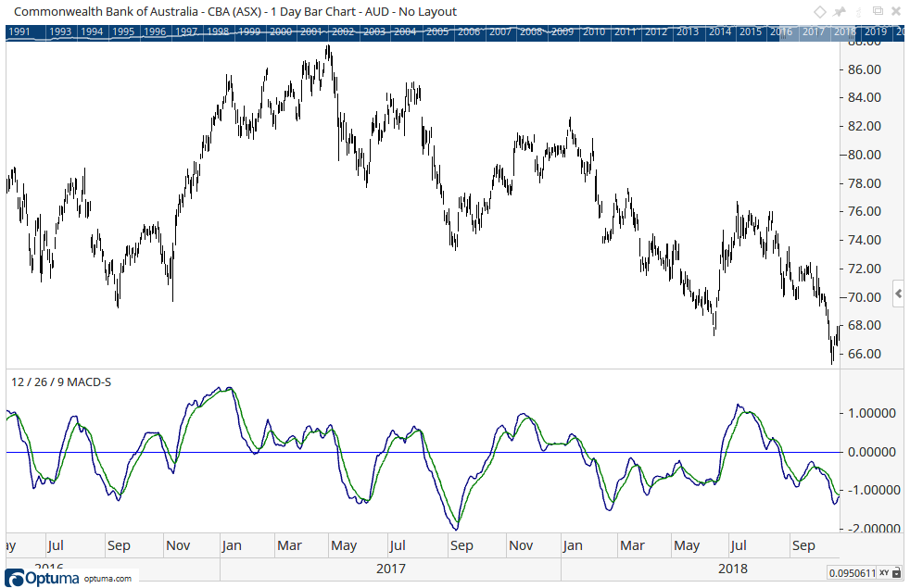Jump to 2012 in the year overview strip
The image size is (910, 588).
click(x=656, y=31)
